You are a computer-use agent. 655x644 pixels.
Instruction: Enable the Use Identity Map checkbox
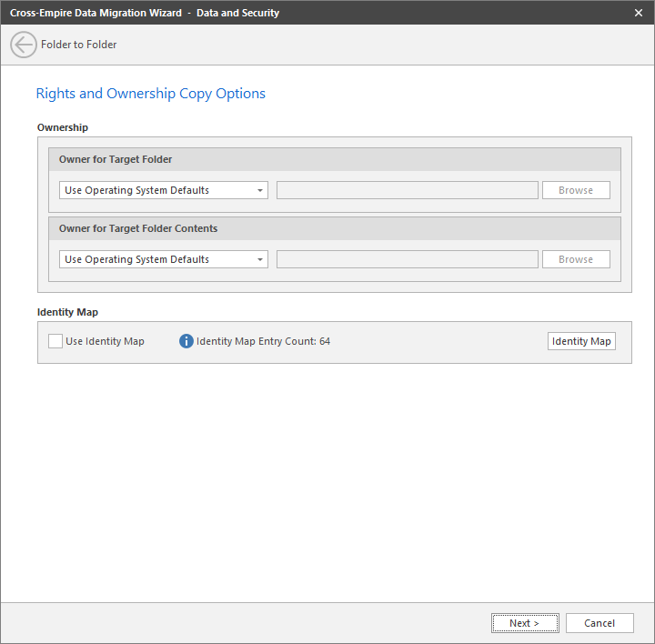point(55,341)
